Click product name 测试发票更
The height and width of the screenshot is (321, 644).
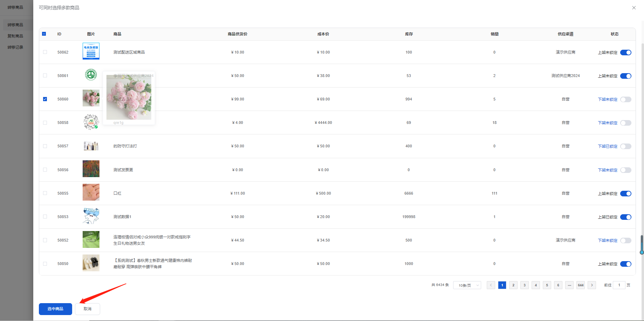[123, 170]
